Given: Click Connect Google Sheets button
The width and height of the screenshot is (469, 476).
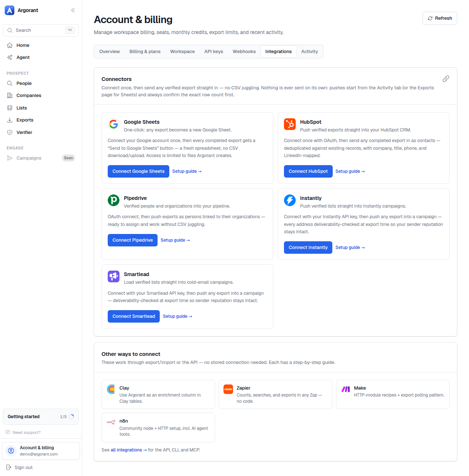Looking at the screenshot, I should (139, 171).
